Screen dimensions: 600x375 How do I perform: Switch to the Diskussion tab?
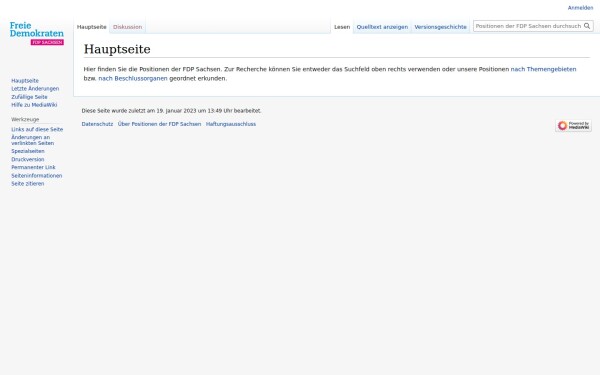tap(127, 27)
